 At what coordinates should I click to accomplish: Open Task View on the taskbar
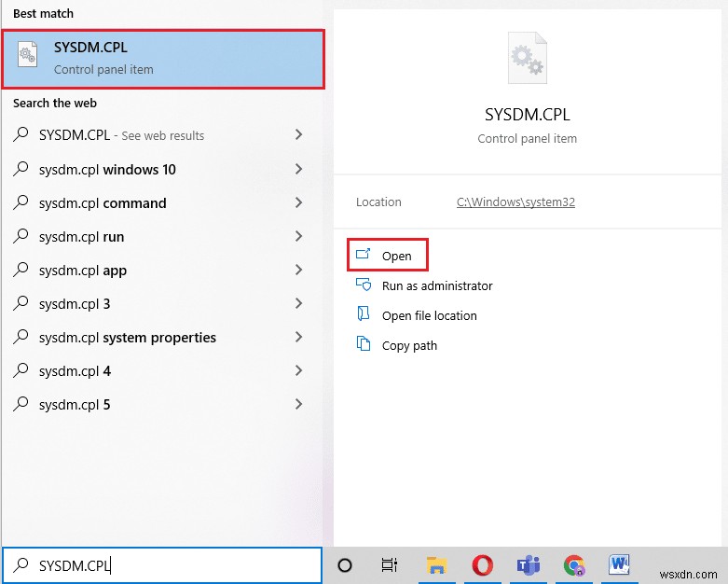click(x=390, y=565)
